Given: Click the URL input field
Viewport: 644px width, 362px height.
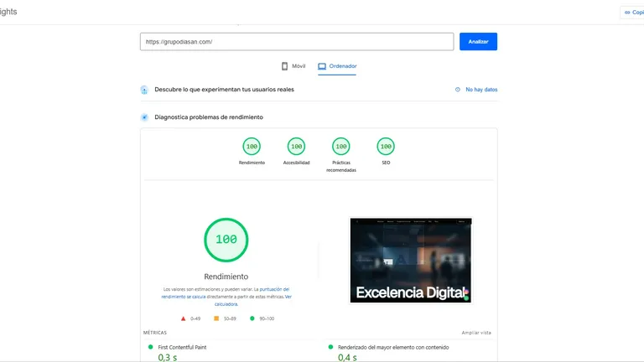Looking at the screenshot, I should 296,42.
